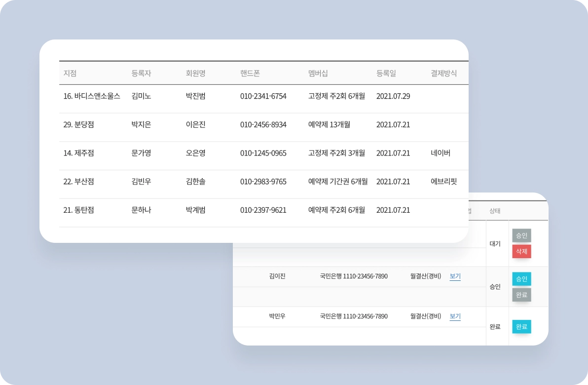Click the blue 완료 button in 완료 row
This screenshot has width=588, height=385.
tap(521, 326)
